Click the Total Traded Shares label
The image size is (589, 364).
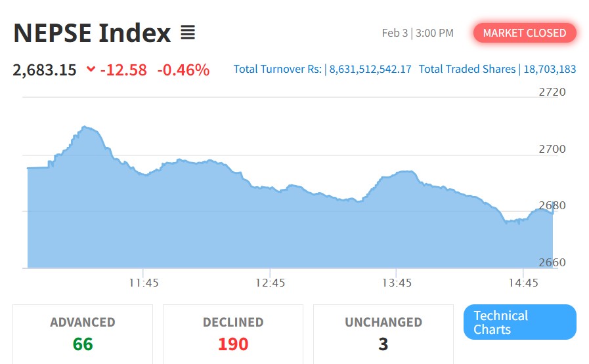pos(467,69)
